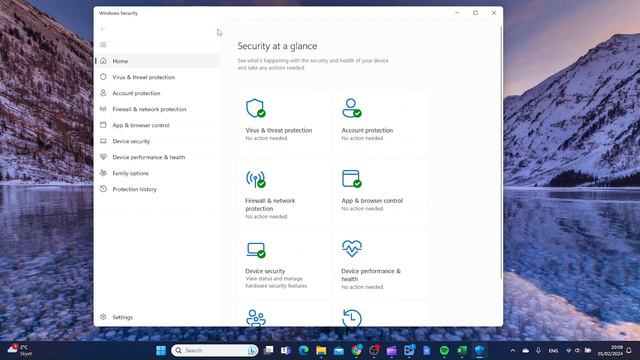Open the volume tray icon
Screen dimensions: 640x360
577,350
